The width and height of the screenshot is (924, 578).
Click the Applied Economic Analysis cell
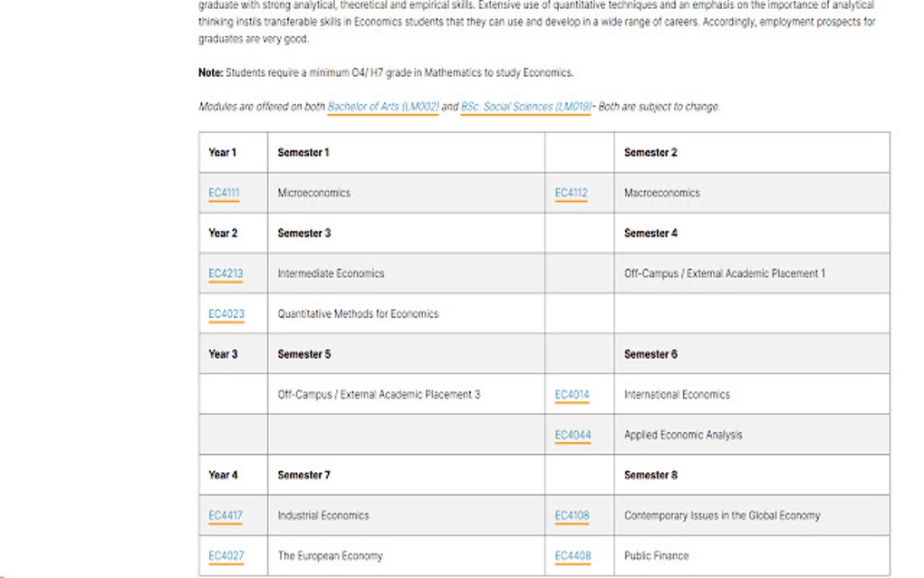[683, 435]
